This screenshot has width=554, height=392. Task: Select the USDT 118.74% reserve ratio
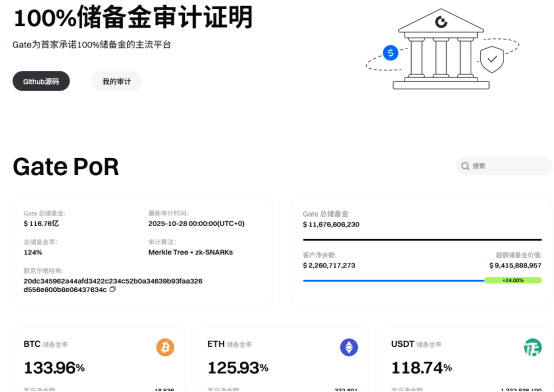422,368
